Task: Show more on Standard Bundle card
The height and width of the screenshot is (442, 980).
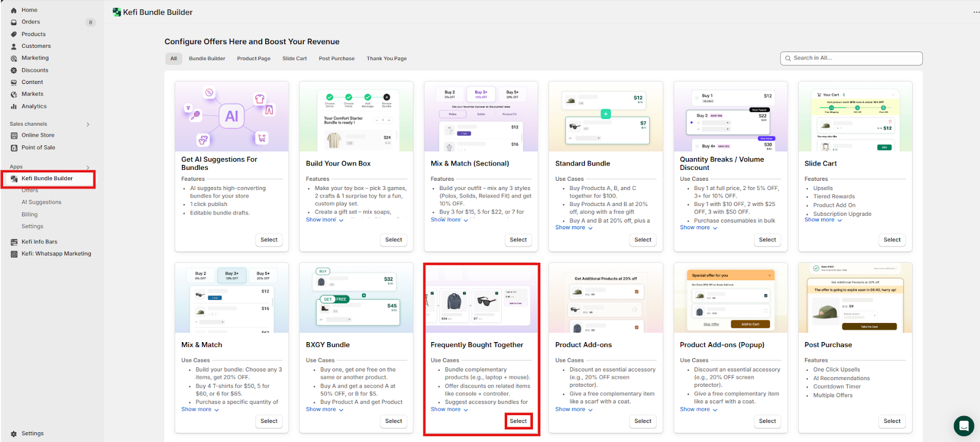Action: pos(574,227)
